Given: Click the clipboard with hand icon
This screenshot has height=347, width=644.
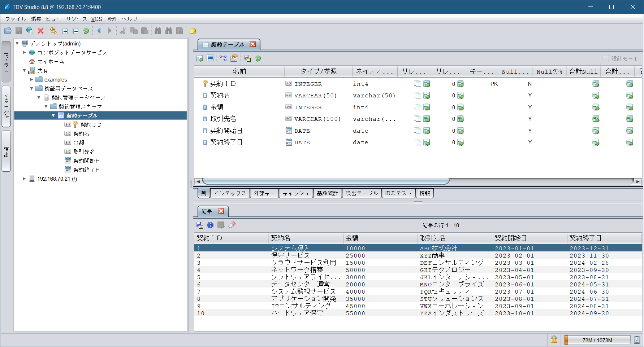Looking at the screenshot, I should click(x=234, y=58).
